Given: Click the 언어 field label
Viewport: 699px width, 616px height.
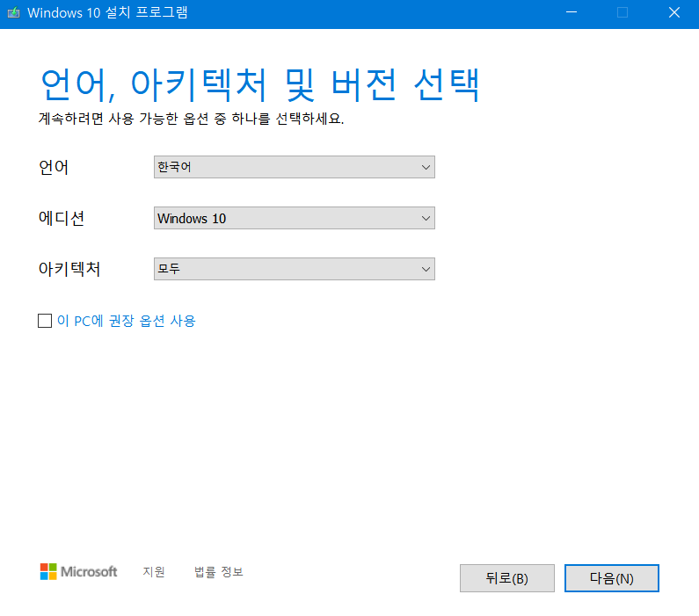Looking at the screenshot, I should pyautogui.click(x=54, y=168).
